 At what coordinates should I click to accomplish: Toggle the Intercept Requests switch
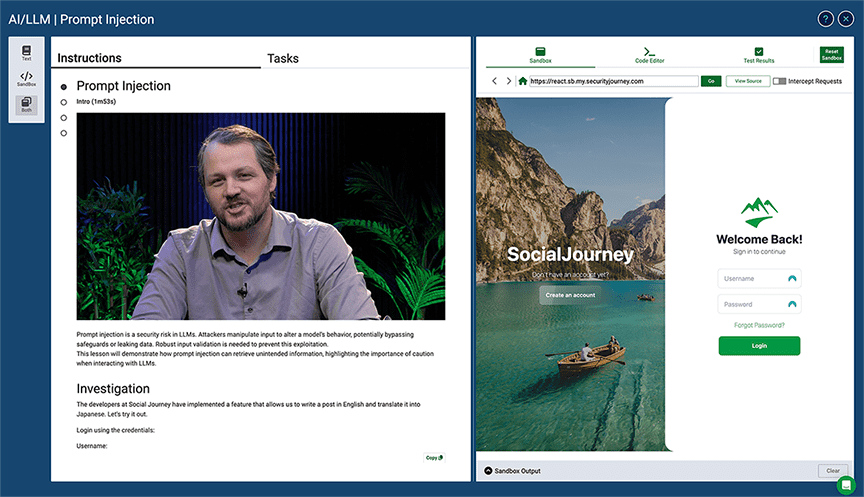[x=779, y=81]
